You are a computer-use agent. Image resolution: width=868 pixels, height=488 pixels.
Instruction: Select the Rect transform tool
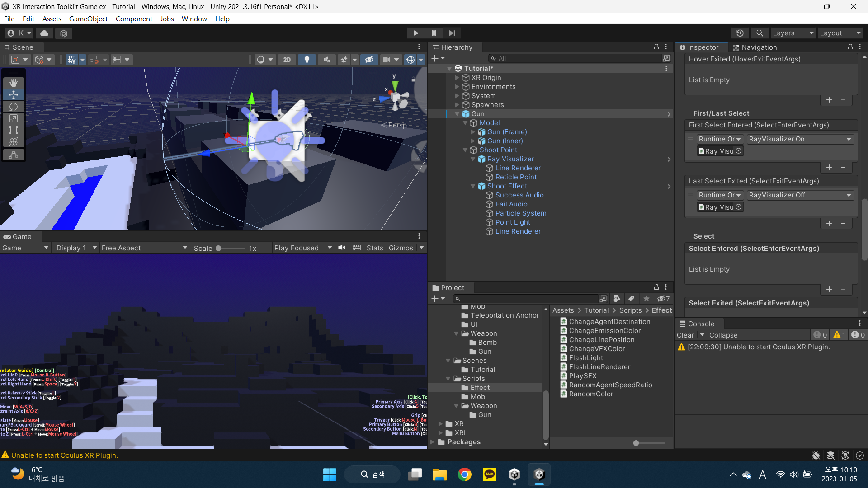[x=14, y=130]
